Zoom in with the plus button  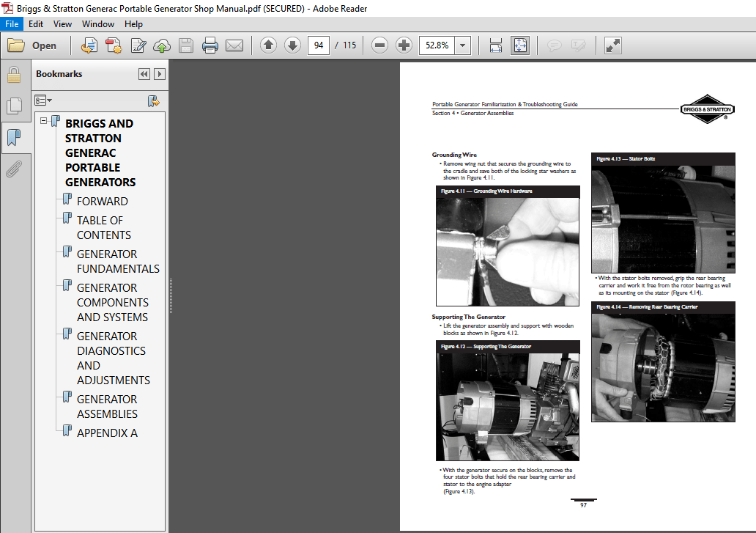404,45
